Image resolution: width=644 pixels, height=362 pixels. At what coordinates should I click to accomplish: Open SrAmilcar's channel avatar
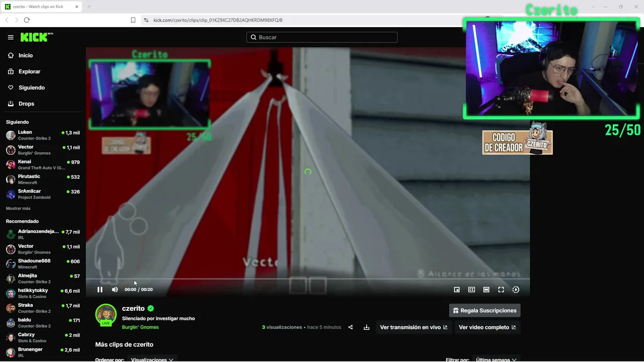[11, 194]
